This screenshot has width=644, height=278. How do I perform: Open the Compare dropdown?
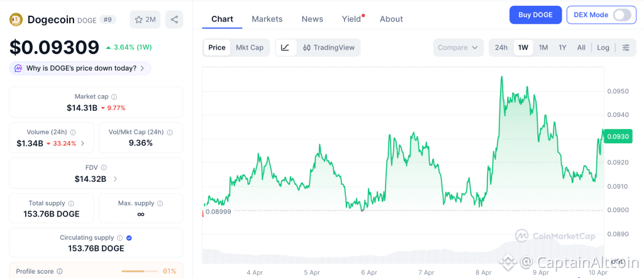[x=458, y=47]
